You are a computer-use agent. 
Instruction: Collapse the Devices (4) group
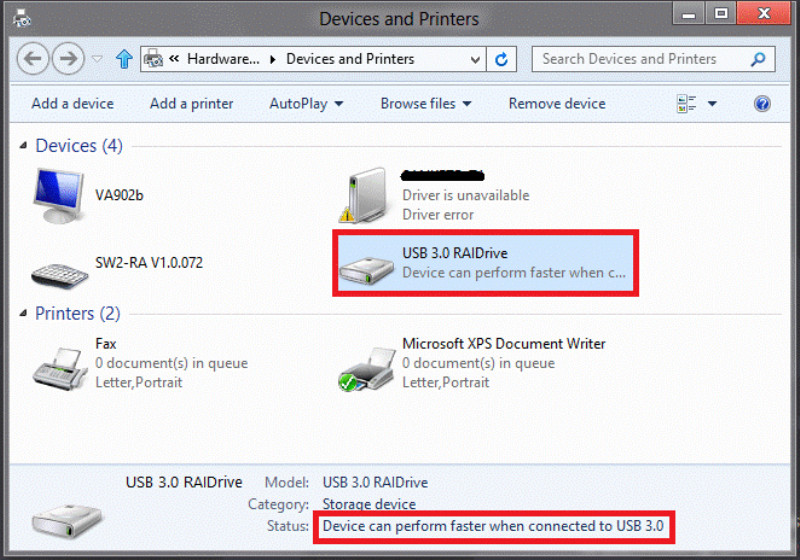click(x=23, y=146)
